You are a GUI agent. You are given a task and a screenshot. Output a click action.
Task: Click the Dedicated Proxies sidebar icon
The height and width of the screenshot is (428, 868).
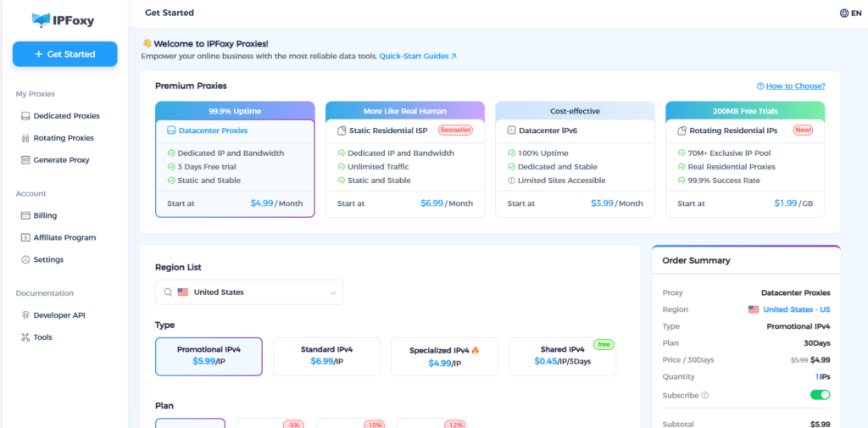tap(25, 116)
